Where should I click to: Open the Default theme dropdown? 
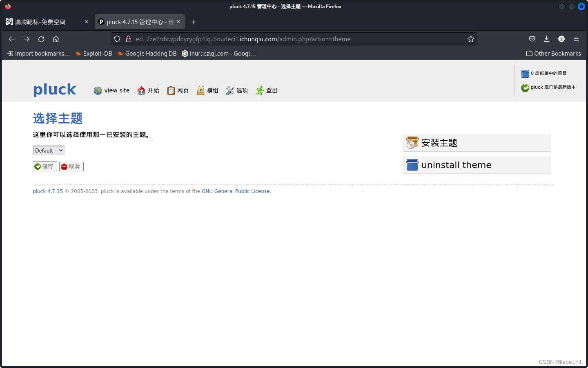pyautogui.click(x=49, y=150)
